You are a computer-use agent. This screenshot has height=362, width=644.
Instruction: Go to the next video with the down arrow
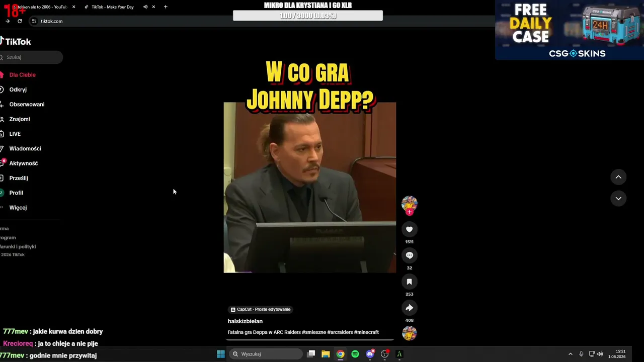coord(618,199)
